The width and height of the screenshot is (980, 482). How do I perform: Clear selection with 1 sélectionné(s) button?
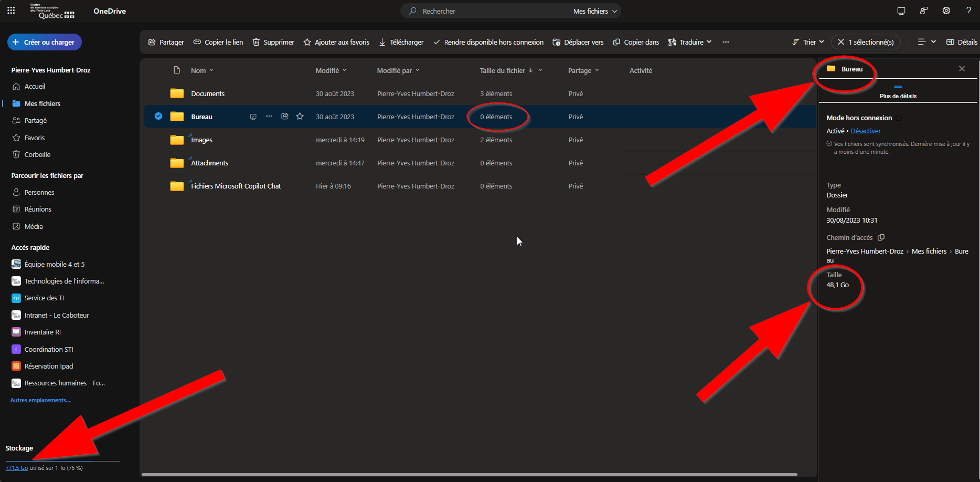coord(866,42)
